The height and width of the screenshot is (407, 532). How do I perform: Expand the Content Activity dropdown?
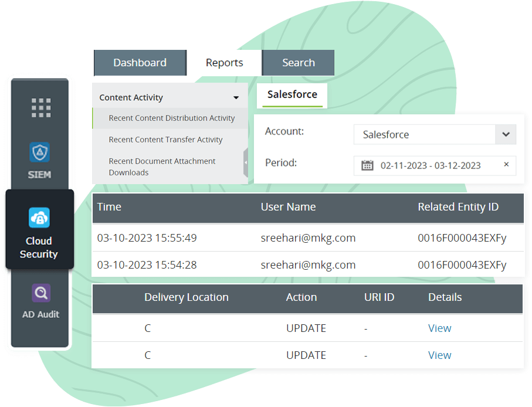[236, 97]
